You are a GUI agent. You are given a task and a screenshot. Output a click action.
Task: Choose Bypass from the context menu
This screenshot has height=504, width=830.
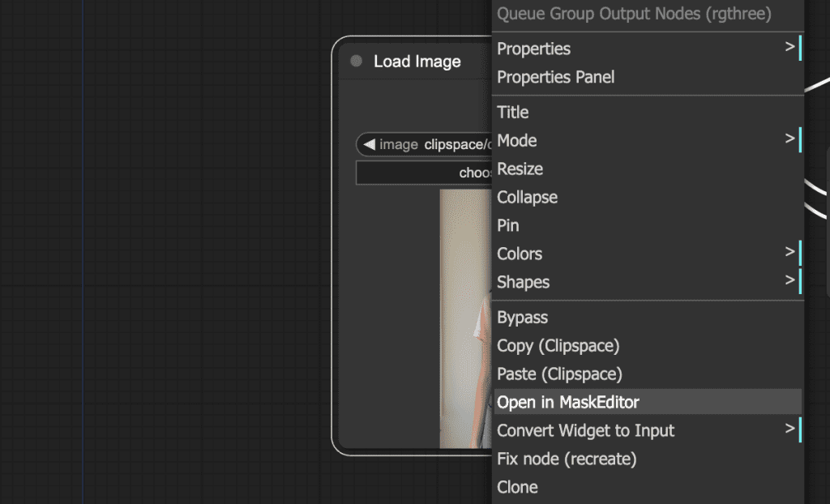(x=648, y=317)
